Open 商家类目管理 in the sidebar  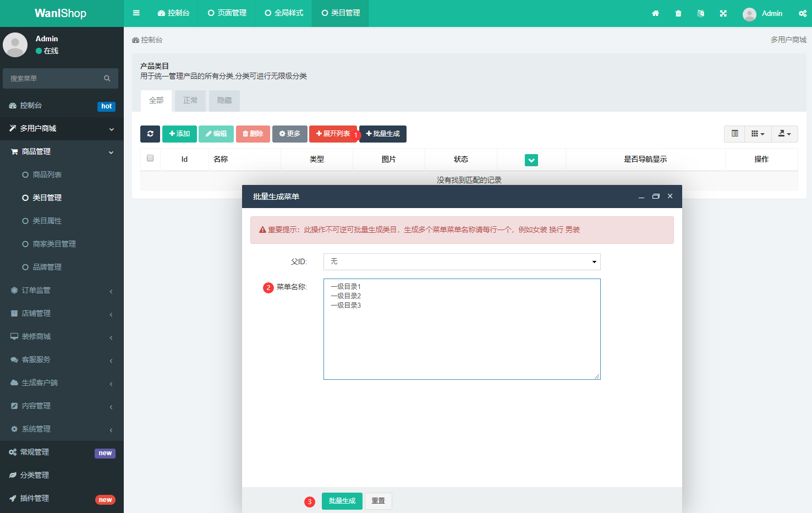point(62,244)
